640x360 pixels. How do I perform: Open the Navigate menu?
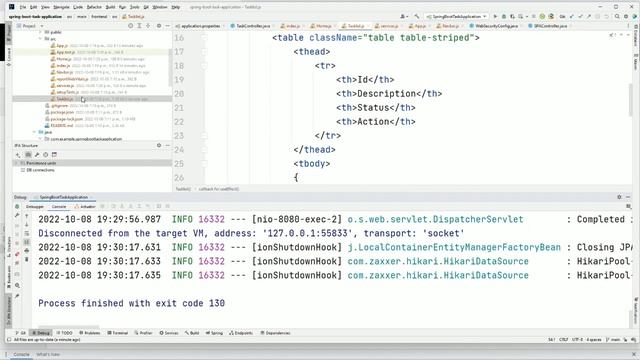(x=61, y=7)
